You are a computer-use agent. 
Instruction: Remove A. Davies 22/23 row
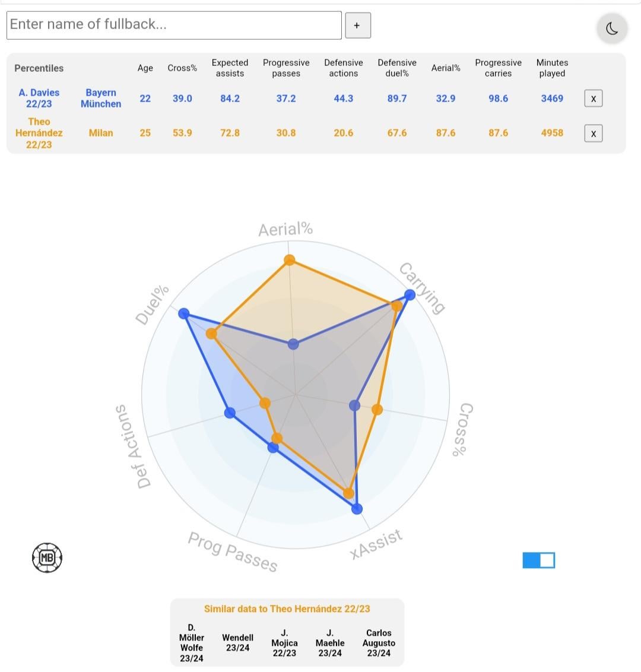tap(593, 99)
